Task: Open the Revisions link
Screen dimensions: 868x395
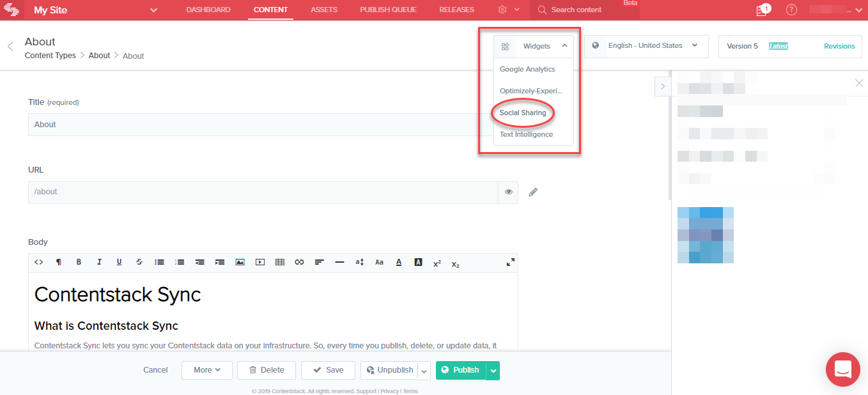Action: pos(839,46)
